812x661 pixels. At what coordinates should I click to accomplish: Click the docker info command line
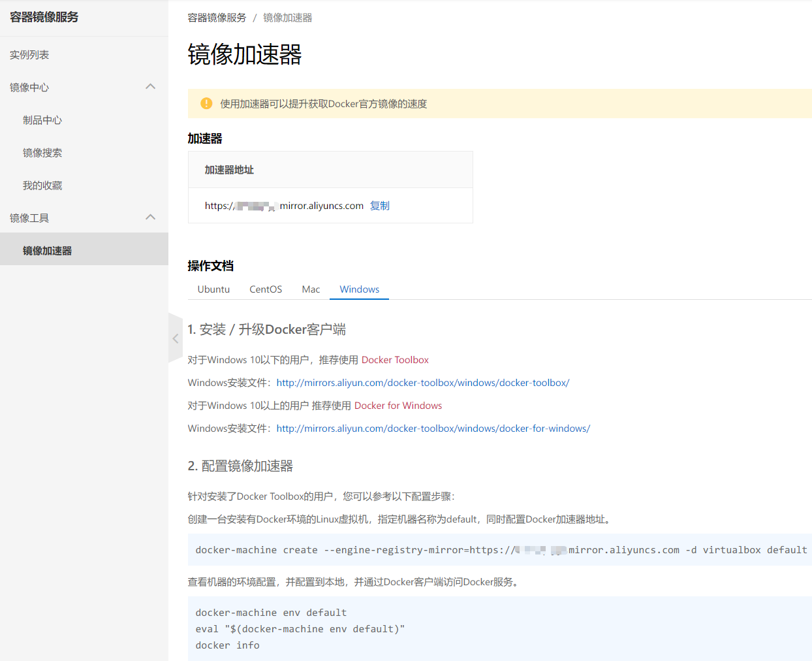click(227, 645)
